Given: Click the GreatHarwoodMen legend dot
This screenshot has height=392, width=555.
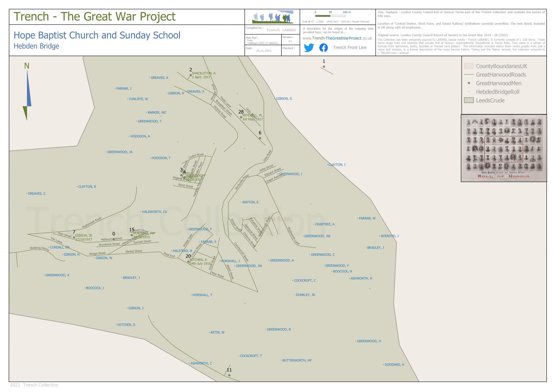Looking at the screenshot, I should tap(469, 83).
